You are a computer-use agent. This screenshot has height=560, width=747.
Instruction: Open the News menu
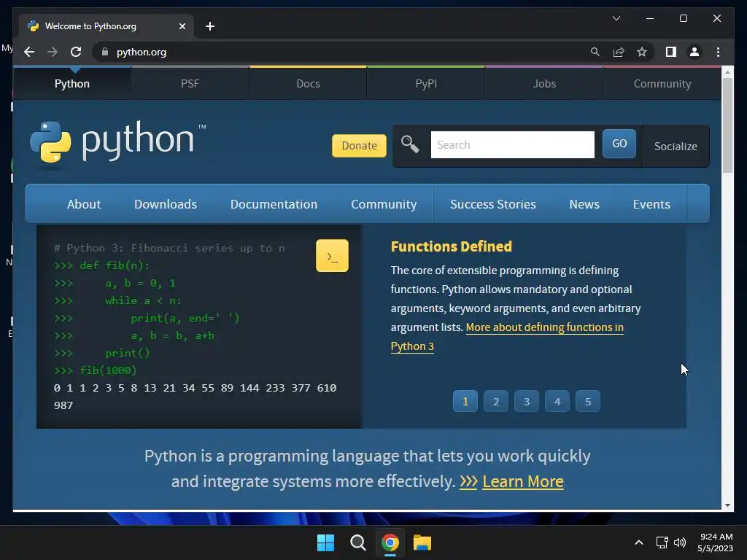click(584, 204)
